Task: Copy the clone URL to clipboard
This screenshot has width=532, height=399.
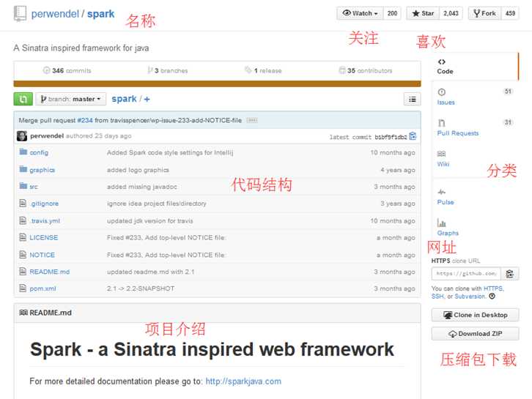Action: 509,274
